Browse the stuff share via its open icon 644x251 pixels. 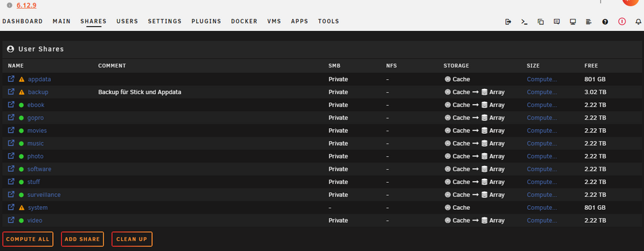pos(12,181)
